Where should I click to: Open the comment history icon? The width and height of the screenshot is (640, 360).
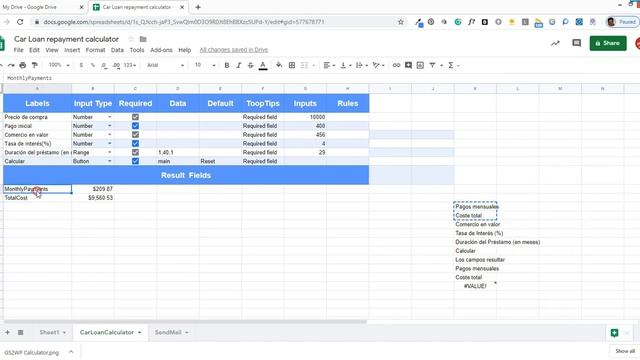[x=576, y=43]
